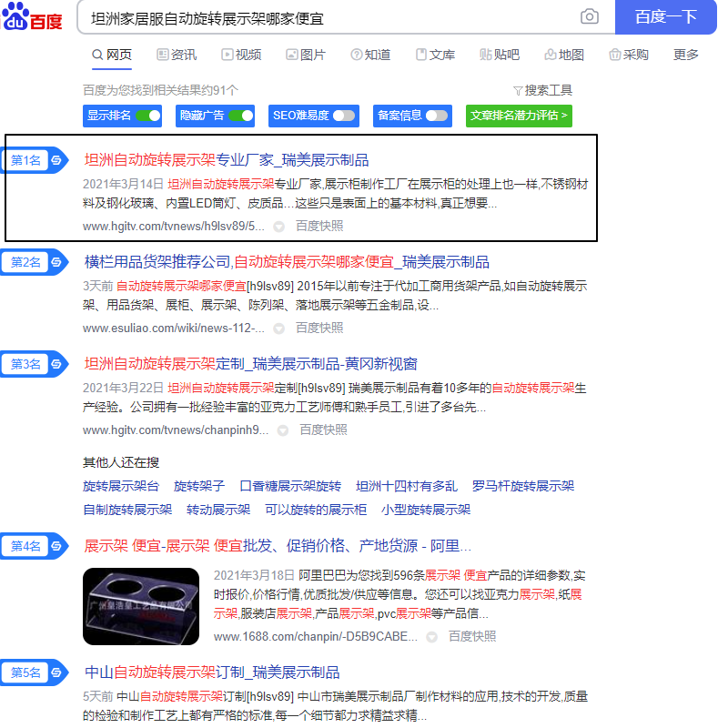The height and width of the screenshot is (728, 728).
Task: Open 搜索工具 filter options
Action: 542,90
